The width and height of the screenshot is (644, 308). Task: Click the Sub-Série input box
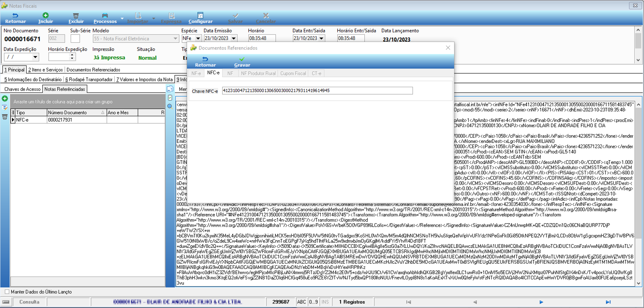point(75,39)
